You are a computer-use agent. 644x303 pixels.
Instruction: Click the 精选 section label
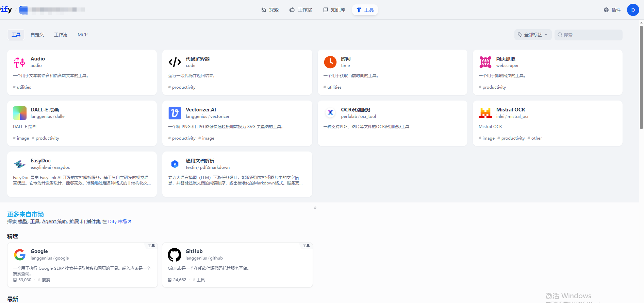coord(13,236)
